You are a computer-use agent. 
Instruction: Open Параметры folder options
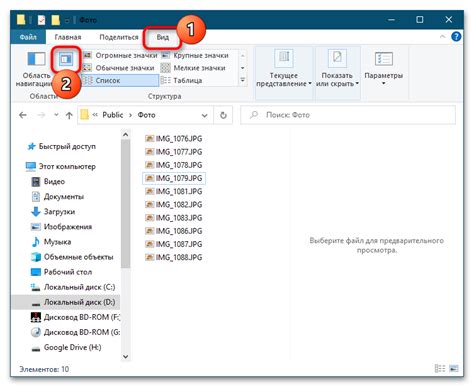coord(383,69)
